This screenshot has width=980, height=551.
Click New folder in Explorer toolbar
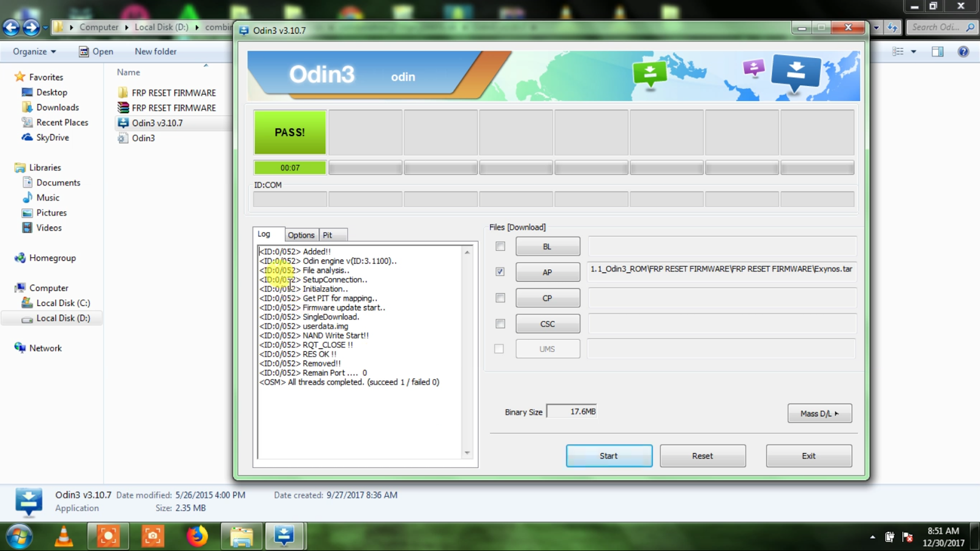(x=156, y=51)
